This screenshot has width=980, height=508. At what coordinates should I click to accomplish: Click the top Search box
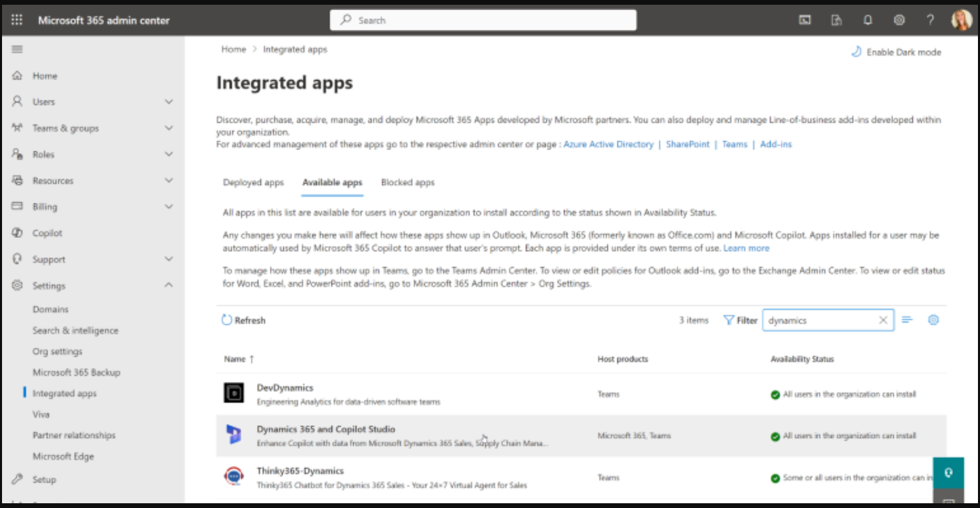click(483, 20)
